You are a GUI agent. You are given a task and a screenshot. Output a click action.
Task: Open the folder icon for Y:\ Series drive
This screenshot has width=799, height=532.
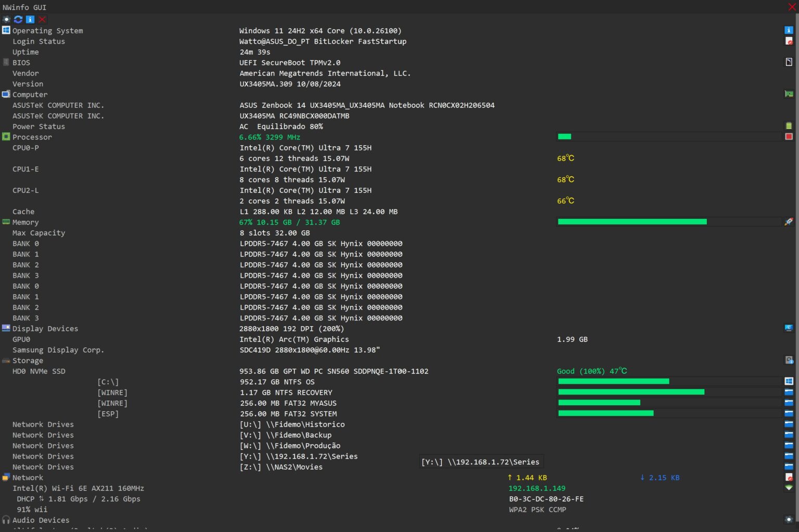[x=789, y=456]
